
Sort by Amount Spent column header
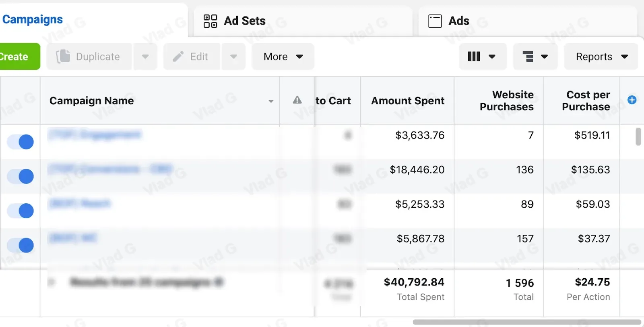point(408,101)
